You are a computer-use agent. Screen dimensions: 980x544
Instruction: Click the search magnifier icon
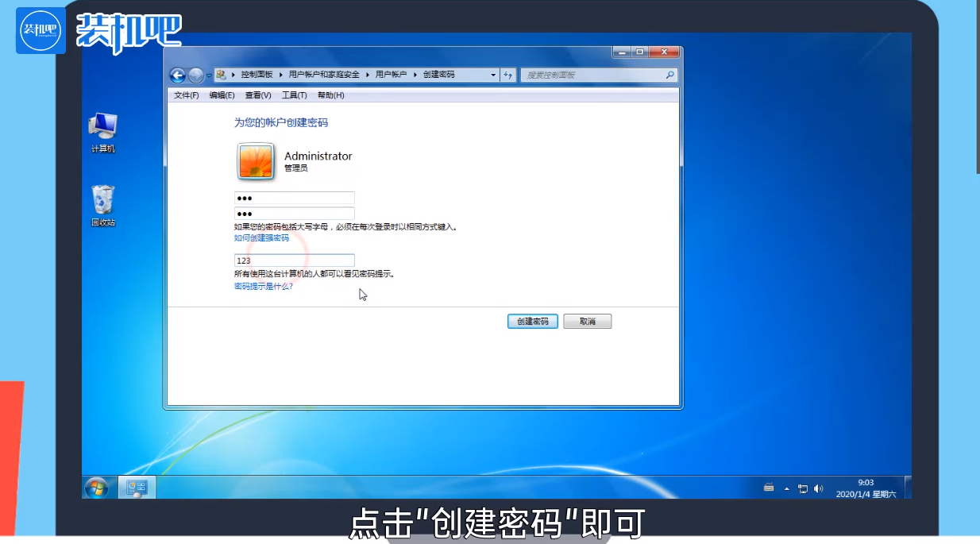(670, 75)
